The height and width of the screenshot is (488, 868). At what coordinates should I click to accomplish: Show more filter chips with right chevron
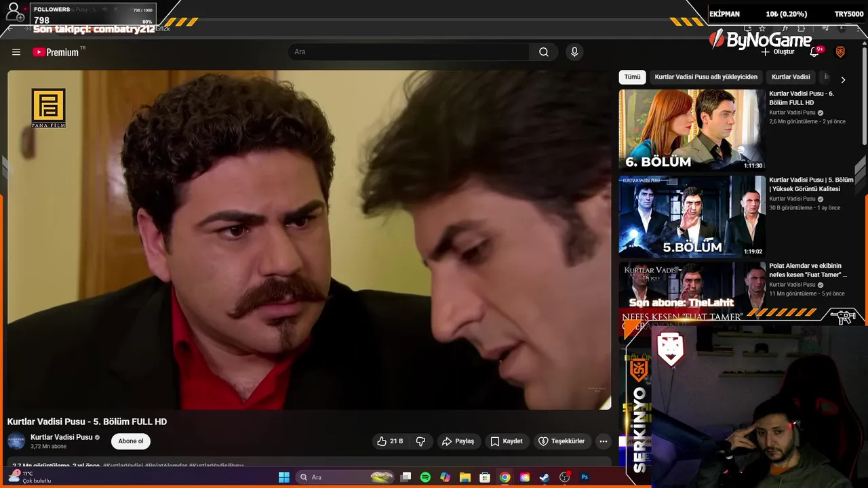pyautogui.click(x=843, y=79)
